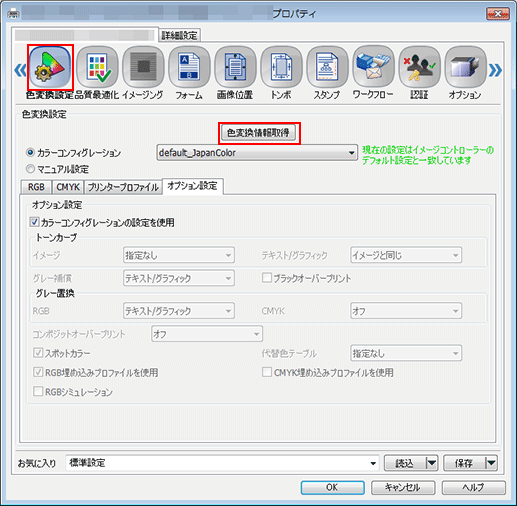Click the ヘルプ help button
The height and width of the screenshot is (506, 517).
473,487
